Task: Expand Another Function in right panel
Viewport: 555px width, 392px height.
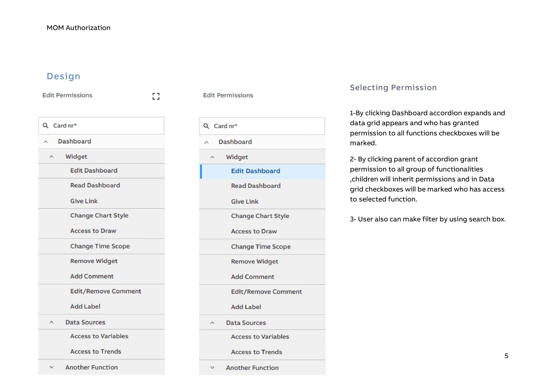Action: (x=212, y=368)
